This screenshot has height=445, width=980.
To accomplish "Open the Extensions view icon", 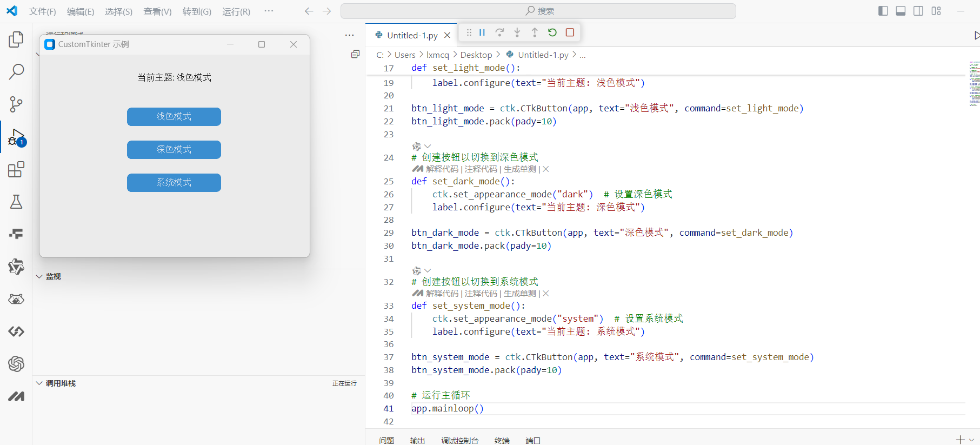I will 16,170.
